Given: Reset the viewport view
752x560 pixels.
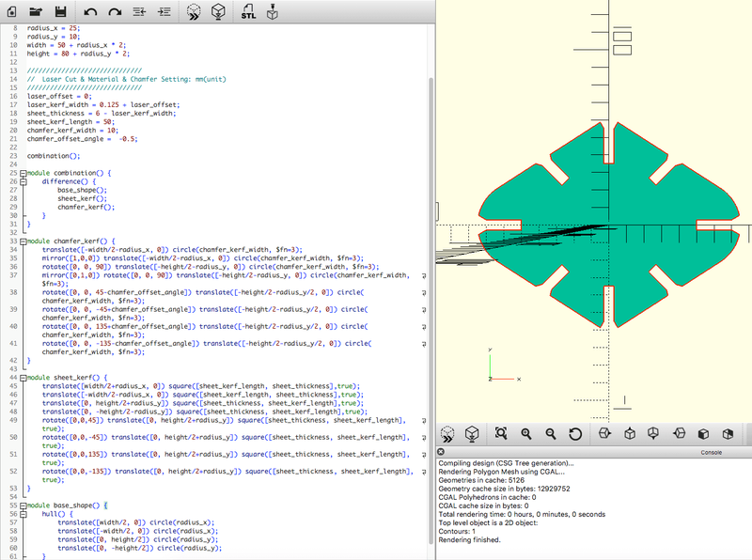Looking at the screenshot, I should pyautogui.click(x=575, y=434).
